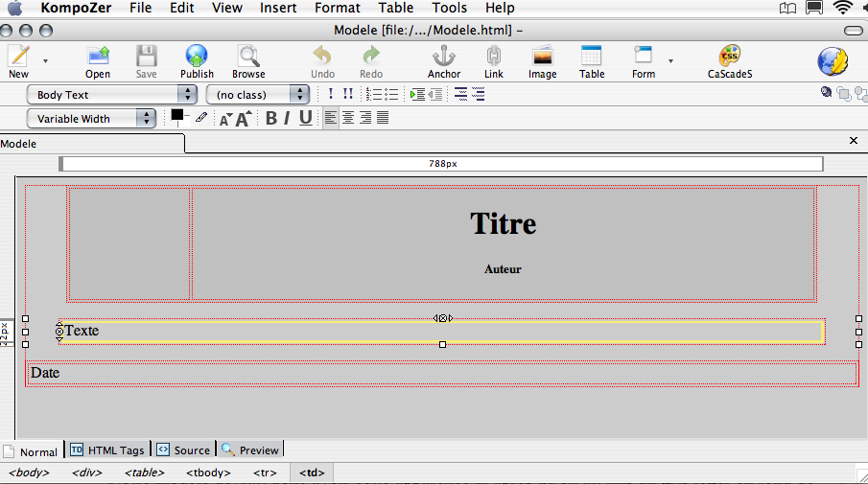The image size is (868, 484).
Task: Toggle justify alignment
Action: point(383,118)
